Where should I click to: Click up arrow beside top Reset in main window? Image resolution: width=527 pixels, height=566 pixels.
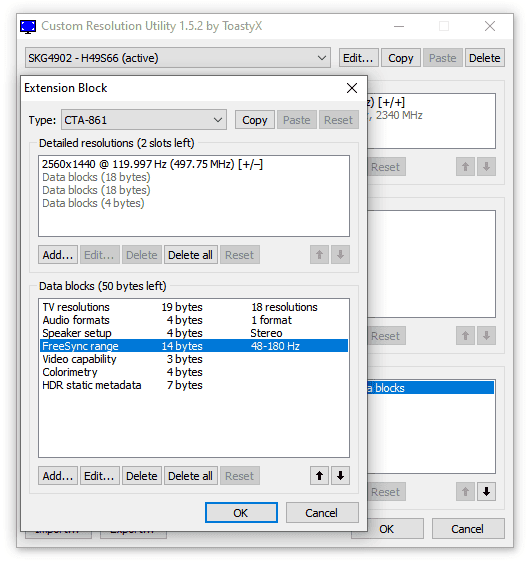[x=465, y=167]
